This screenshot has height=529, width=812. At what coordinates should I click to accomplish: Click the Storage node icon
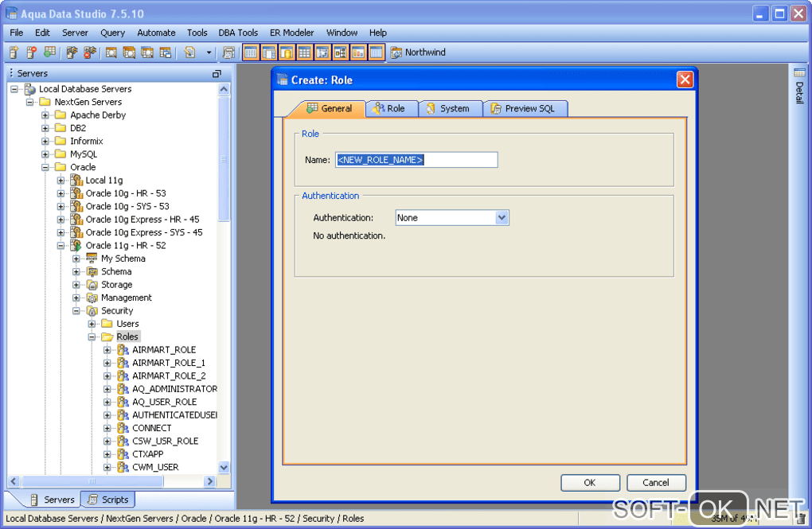(x=92, y=285)
